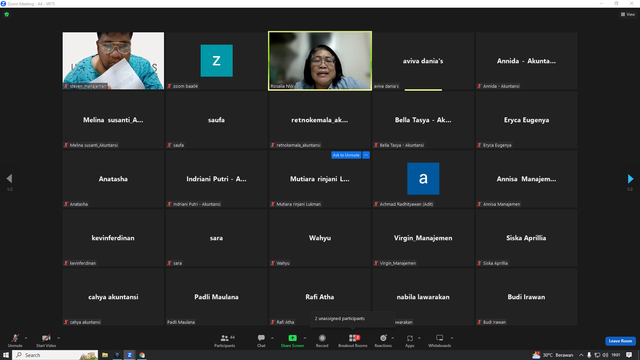This screenshot has height=360, width=640.
Task: Select the 'Melina susanti_A...' tile
Action: [113, 120]
